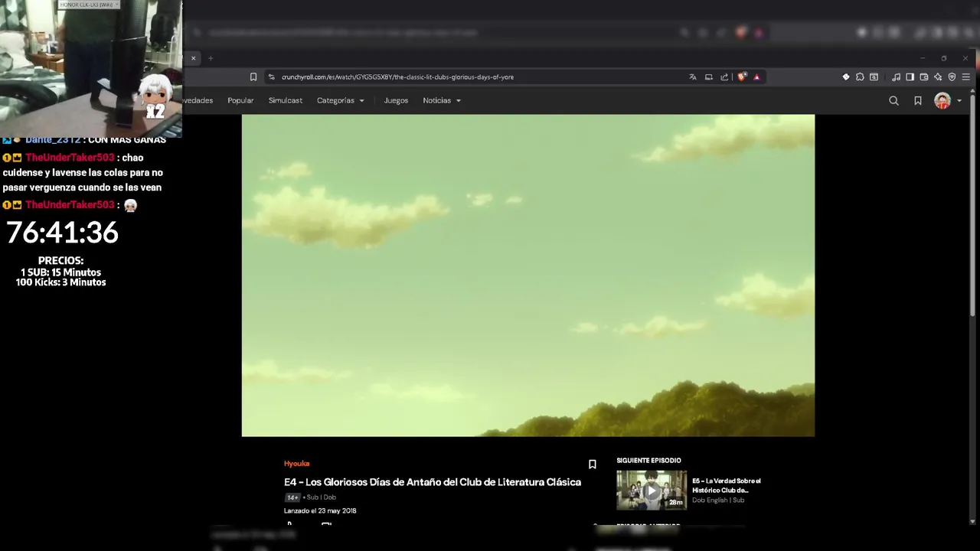Close the current browser tab
This screenshot has height=551, width=980.
[x=193, y=58]
